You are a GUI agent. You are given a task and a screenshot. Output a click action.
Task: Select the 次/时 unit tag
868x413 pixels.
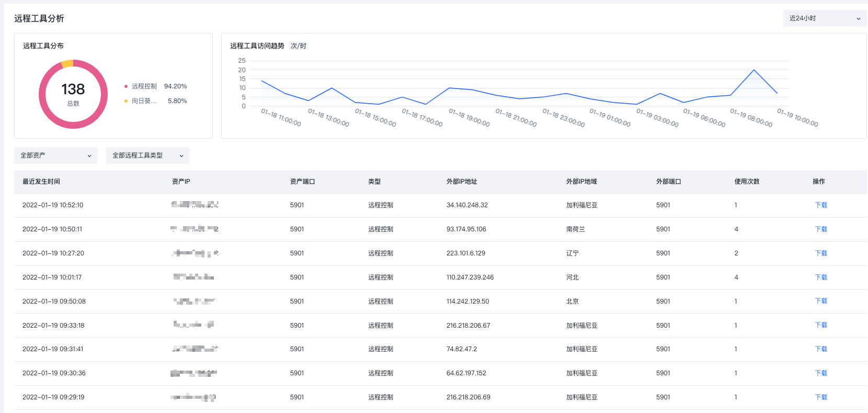pyautogui.click(x=299, y=46)
